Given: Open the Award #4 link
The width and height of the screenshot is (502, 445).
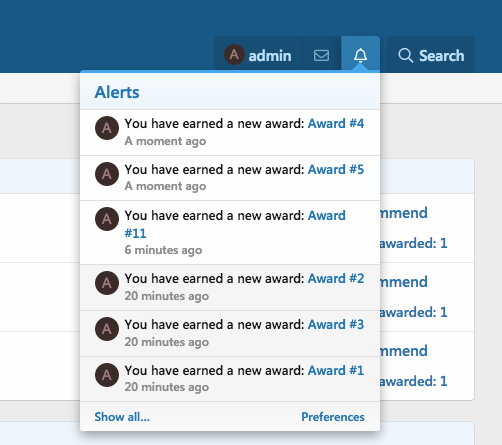Looking at the screenshot, I should 336,124.
